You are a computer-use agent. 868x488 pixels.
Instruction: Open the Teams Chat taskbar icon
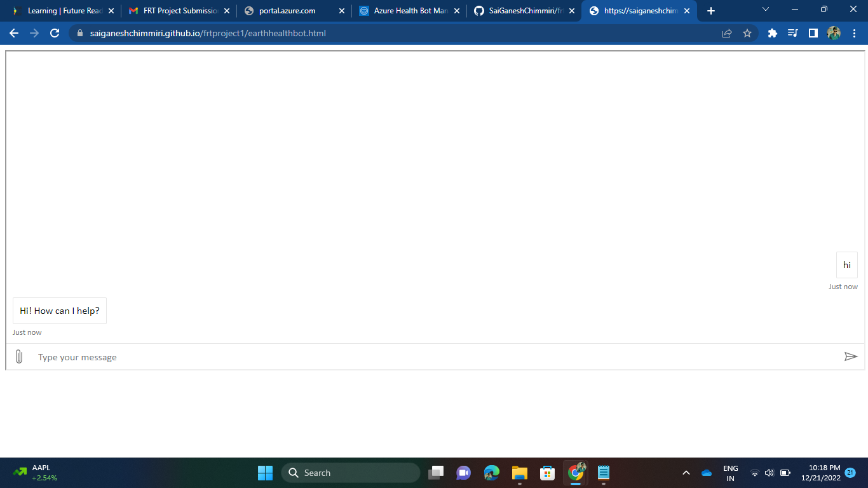pyautogui.click(x=464, y=473)
